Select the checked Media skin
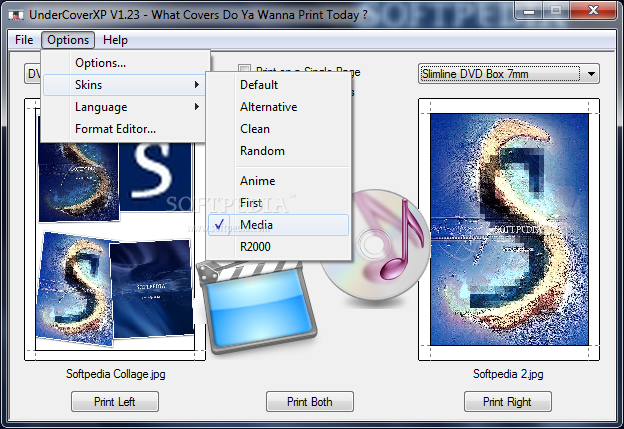The width and height of the screenshot is (624, 429). pyautogui.click(x=279, y=225)
